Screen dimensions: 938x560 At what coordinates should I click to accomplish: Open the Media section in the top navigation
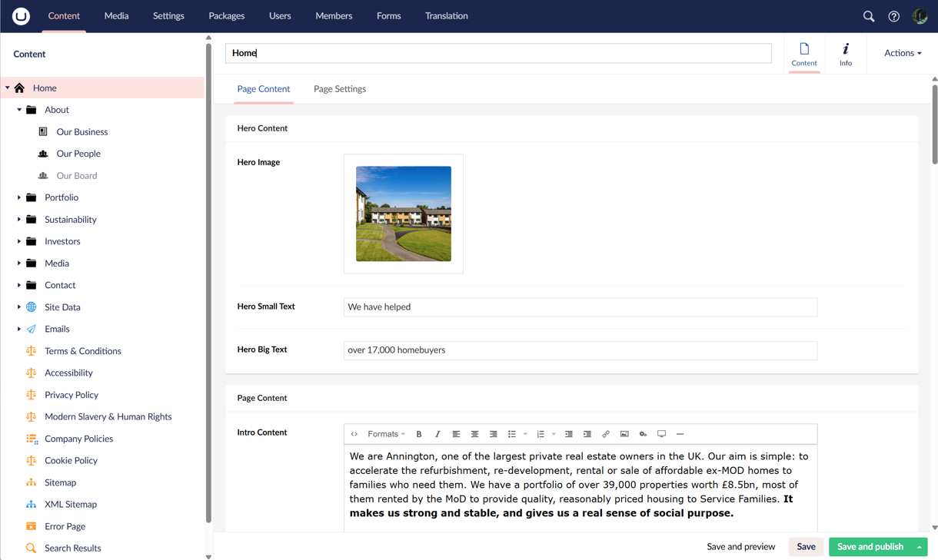(x=116, y=15)
